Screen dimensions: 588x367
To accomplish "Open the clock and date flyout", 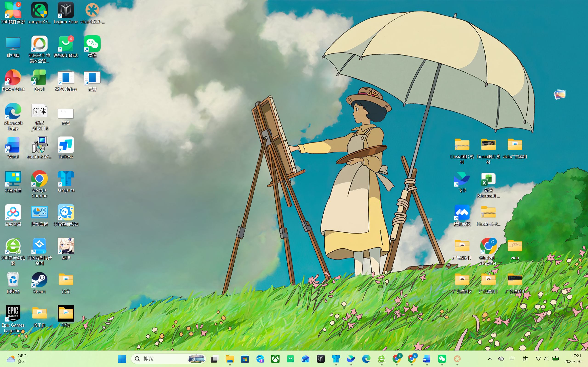I will coord(573,359).
